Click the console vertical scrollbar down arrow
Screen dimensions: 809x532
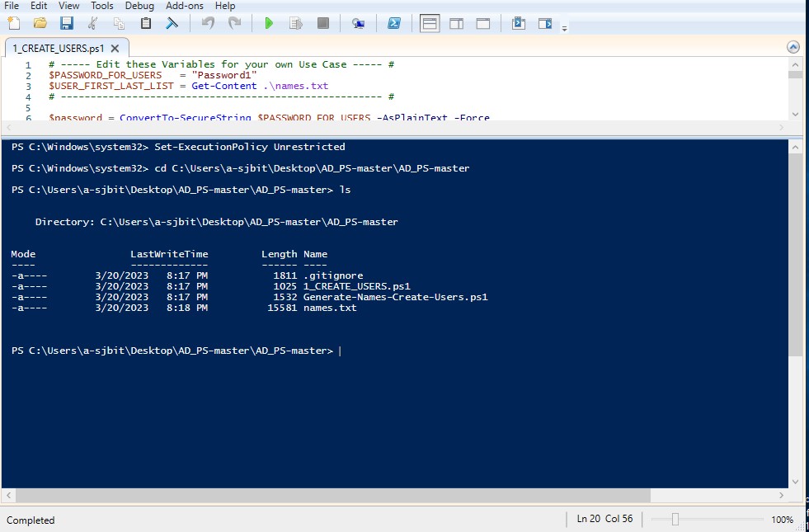[795, 482]
